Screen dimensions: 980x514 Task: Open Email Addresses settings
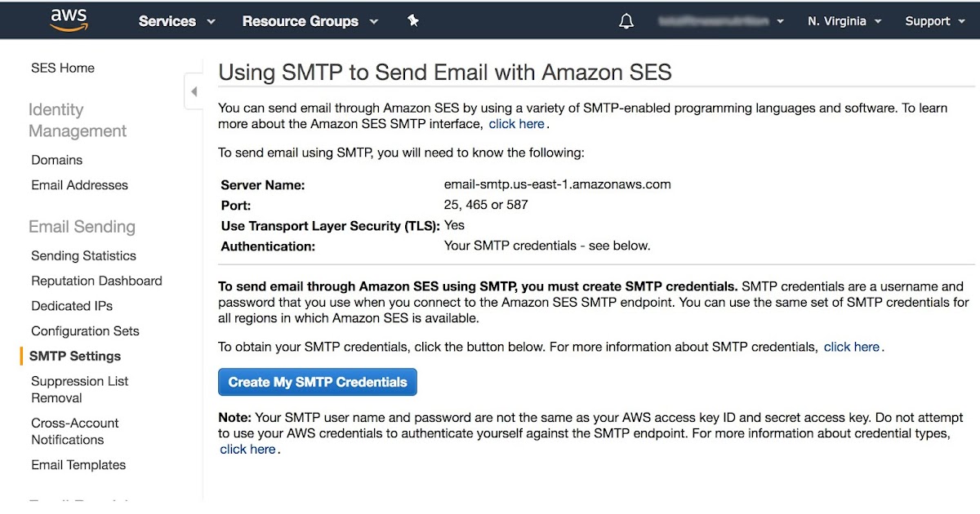(78, 185)
